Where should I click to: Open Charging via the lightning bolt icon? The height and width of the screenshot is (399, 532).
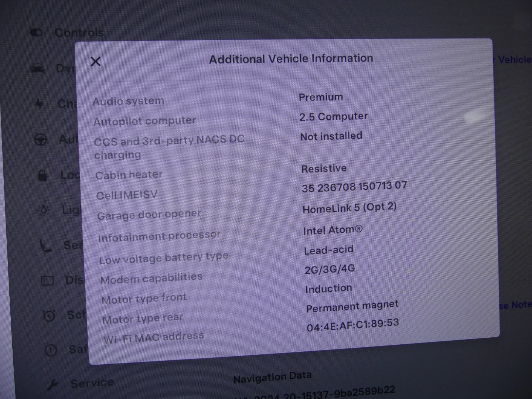pyautogui.click(x=39, y=104)
